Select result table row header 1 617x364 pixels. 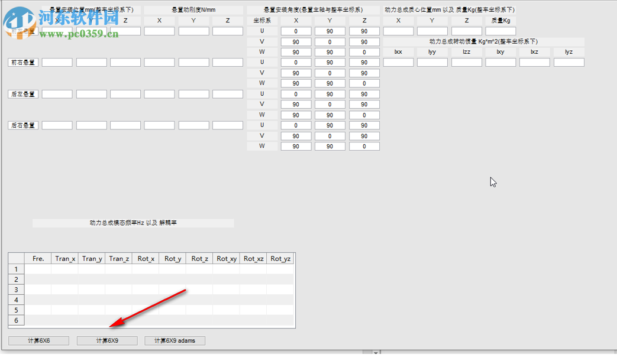point(16,269)
